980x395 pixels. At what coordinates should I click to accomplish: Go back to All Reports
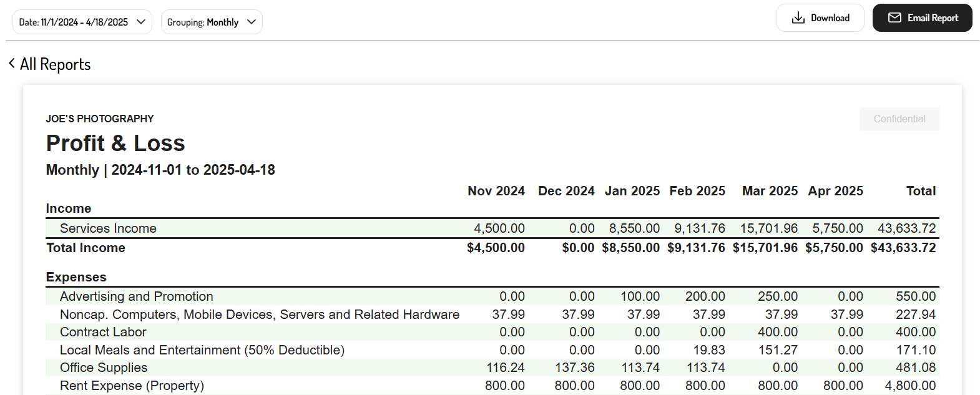(49, 64)
